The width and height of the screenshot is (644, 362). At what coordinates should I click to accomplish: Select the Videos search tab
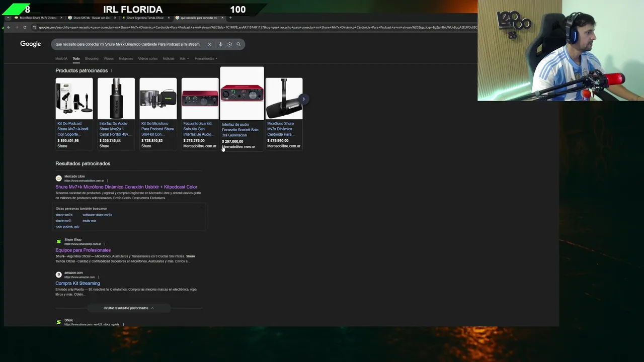tap(109, 59)
